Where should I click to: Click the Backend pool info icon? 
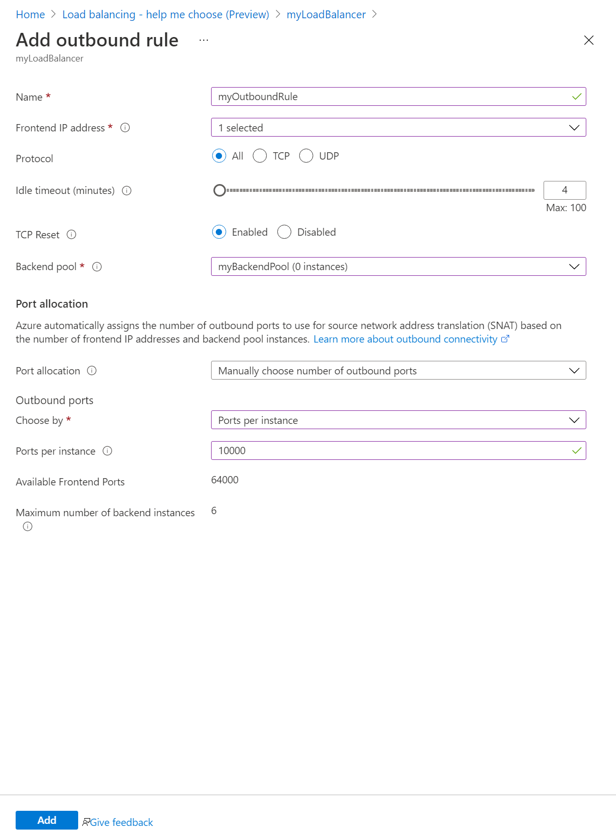click(97, 267)
